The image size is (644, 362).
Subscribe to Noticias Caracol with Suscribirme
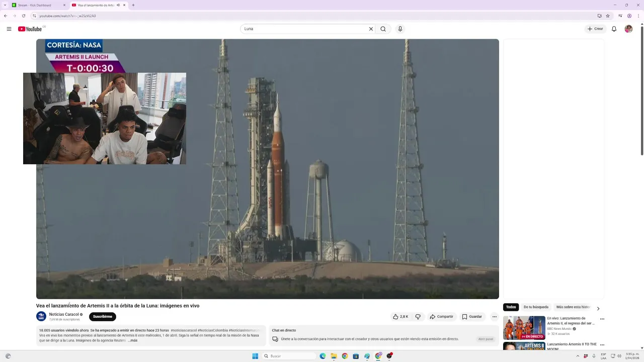(103, 317)
